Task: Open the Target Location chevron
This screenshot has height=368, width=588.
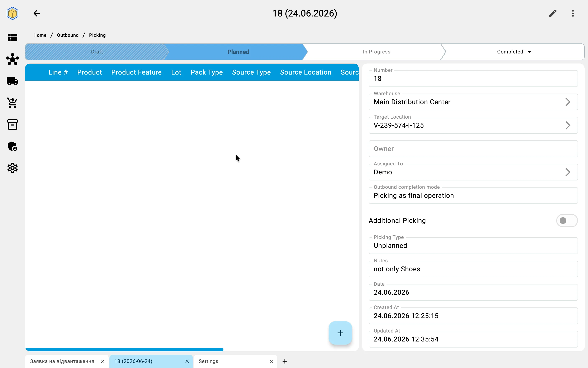Action: (x=568, y=125)
